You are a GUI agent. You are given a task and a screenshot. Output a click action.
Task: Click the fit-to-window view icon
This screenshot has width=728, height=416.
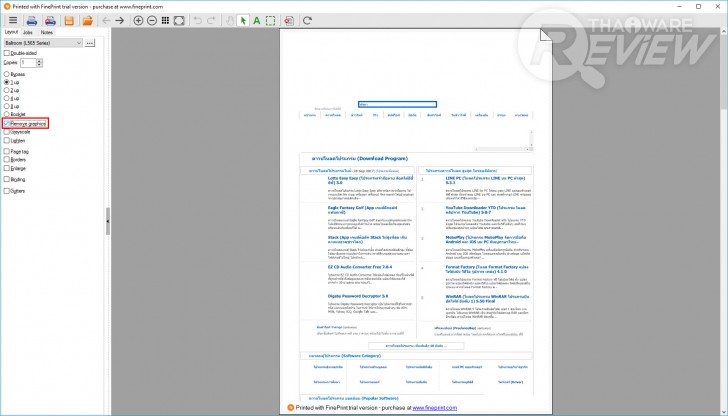pos(179,20)
